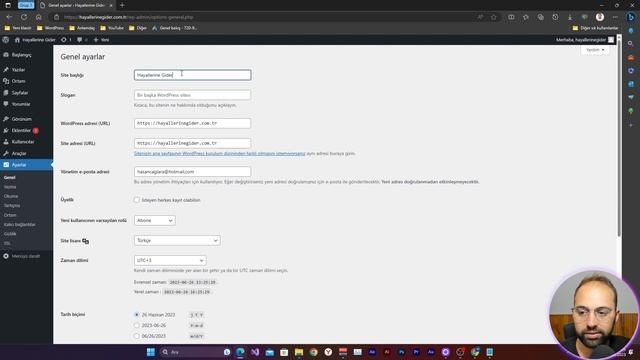Select the 26 Haziran 2023 date format
Screen dimensions: 640x360
137,315
